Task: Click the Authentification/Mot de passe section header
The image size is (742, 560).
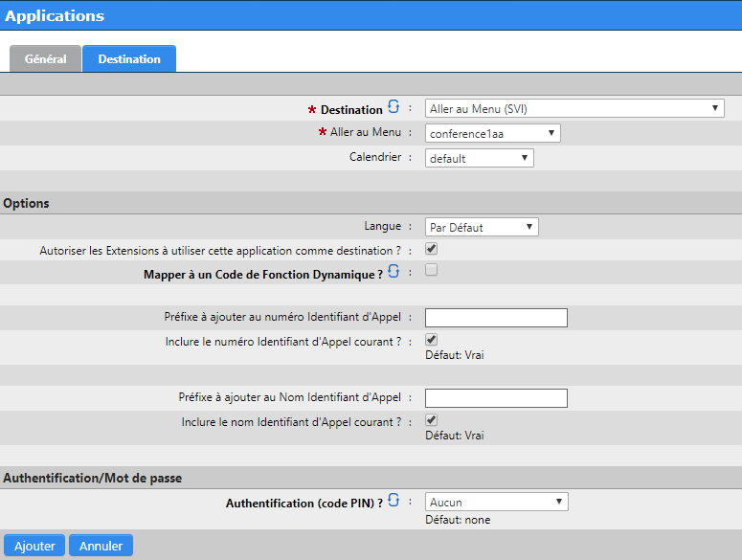Action: coord(92,479)
